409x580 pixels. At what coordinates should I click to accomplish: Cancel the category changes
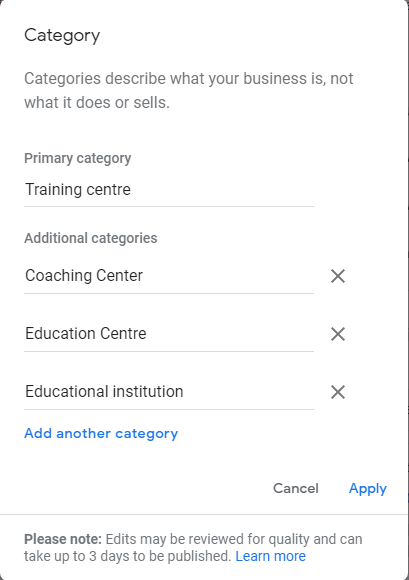pos(295,488)
